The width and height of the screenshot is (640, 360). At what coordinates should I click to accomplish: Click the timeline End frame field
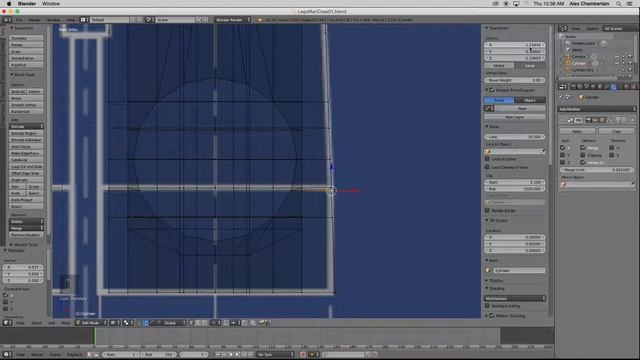[x=159, y=354]
